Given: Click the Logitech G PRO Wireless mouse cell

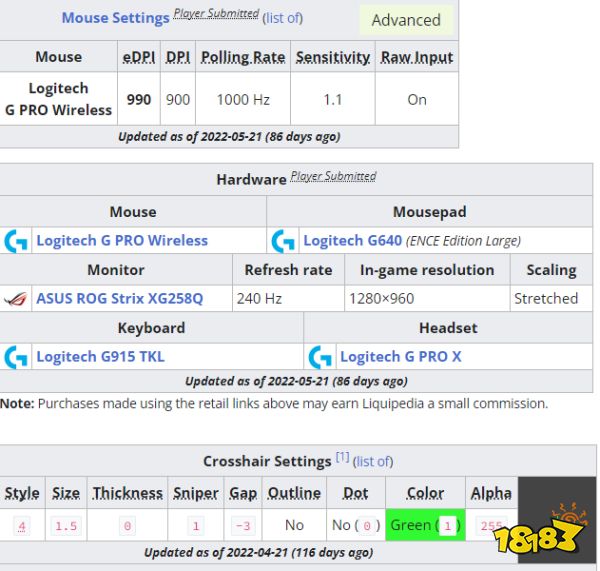Looking at the screenshot, I should (59, 99).
